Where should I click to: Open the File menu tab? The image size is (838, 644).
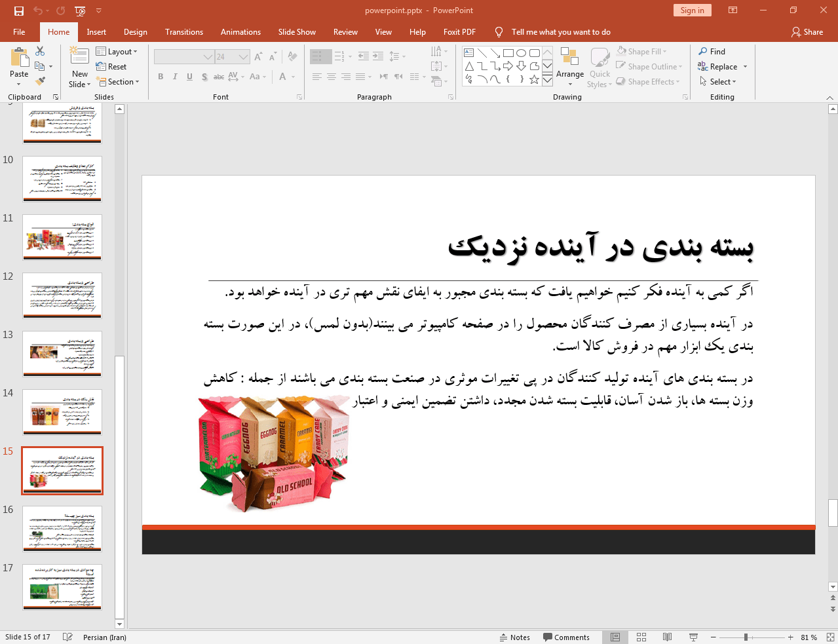[x=19, y=31]
